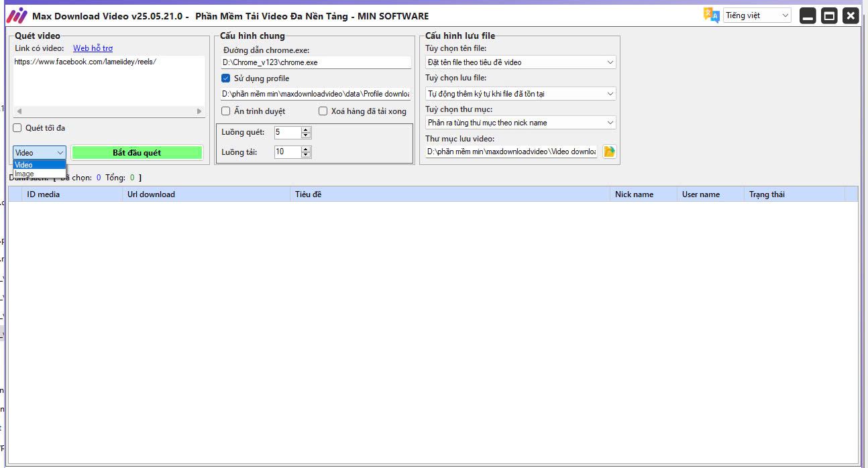Viewport: 868px width, 468px height.
Task: Check the Quét tối đa option
Action: (x=17, y=128)
